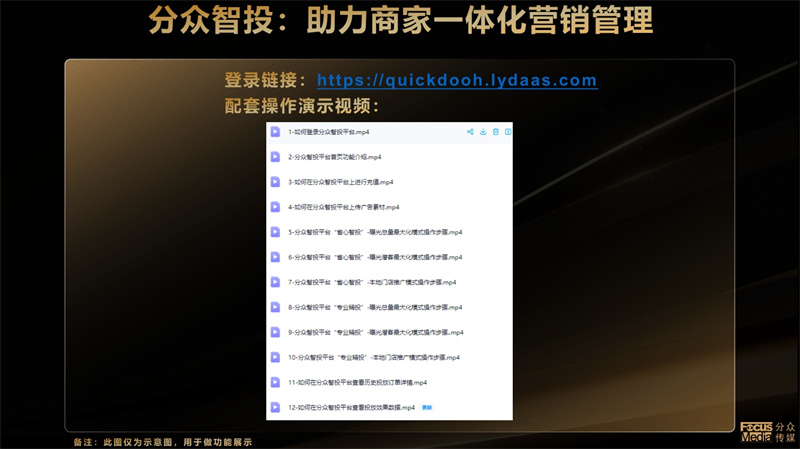
Task: Select file name 12-如何在分众智投平台查看投放效果数据.mp4
Action: [352, 407]
